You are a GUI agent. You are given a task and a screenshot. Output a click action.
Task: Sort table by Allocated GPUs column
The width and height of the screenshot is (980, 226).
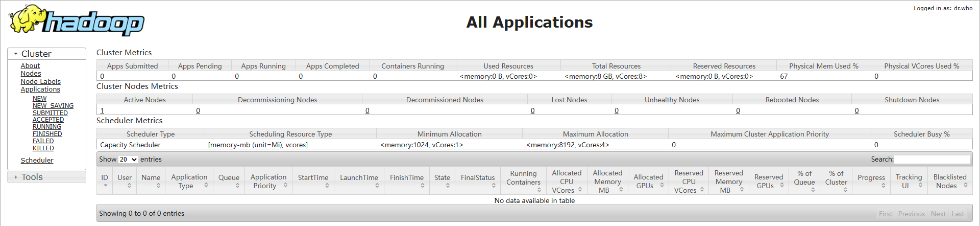(648, 180)
